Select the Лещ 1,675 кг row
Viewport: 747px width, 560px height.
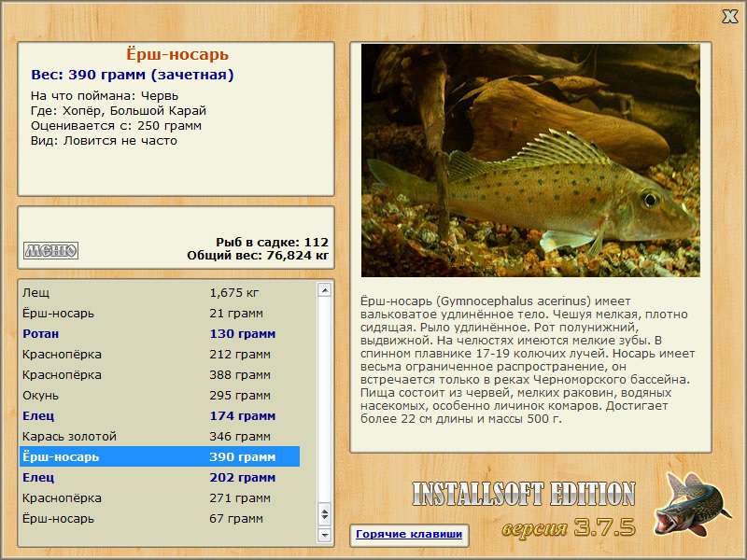pyautogui.click(x=160, y=292)
